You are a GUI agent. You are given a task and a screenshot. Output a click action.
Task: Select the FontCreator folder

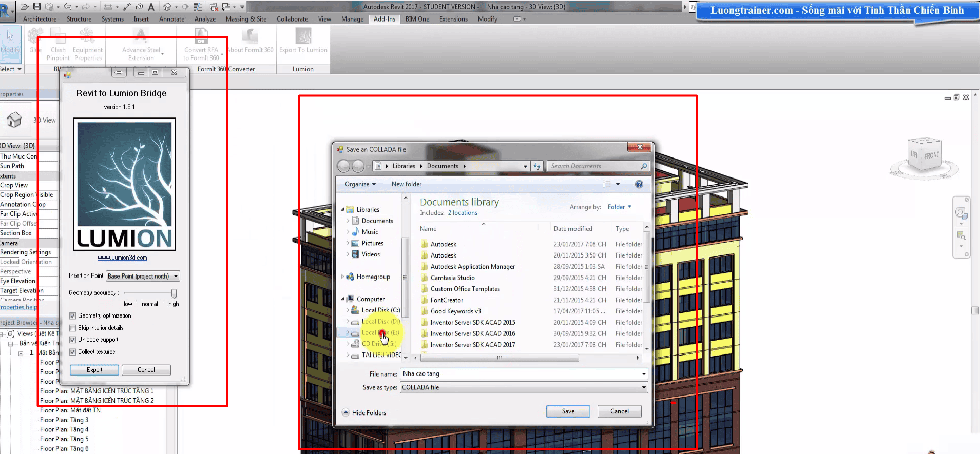(x=447, y=300)
